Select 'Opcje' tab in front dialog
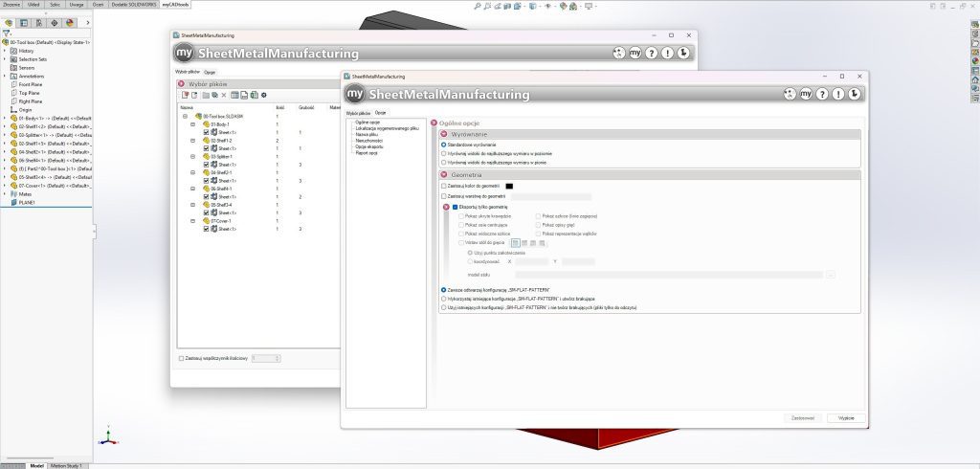 click(x=380, y=113)
